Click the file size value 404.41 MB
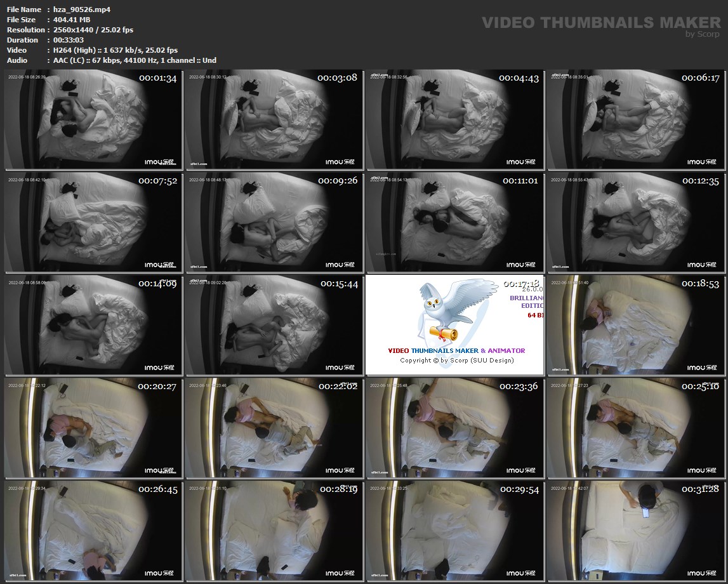The height and width of the screenshot is (584, 728). click(x=72, y=20)
